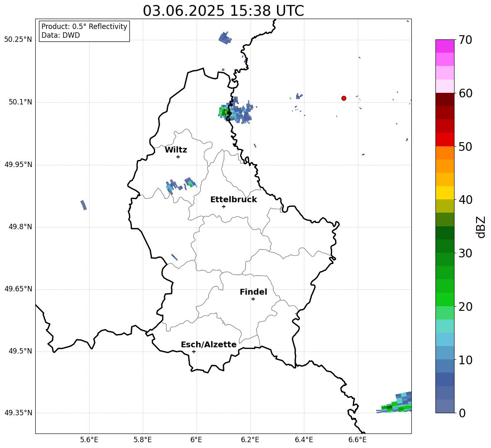The image size is (491, 448).
Task: Click the Esch/Alzette station cross marker
Action: pos(194,351)
